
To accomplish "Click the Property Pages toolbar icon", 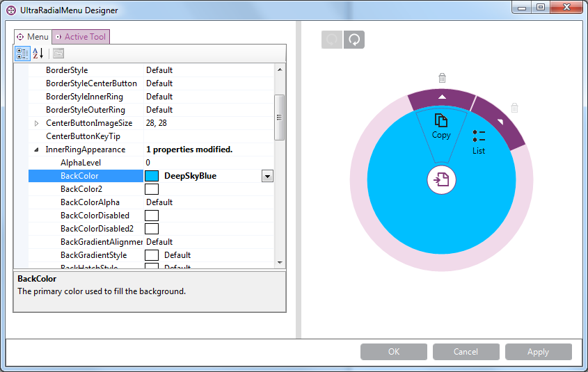I will 58,54.
